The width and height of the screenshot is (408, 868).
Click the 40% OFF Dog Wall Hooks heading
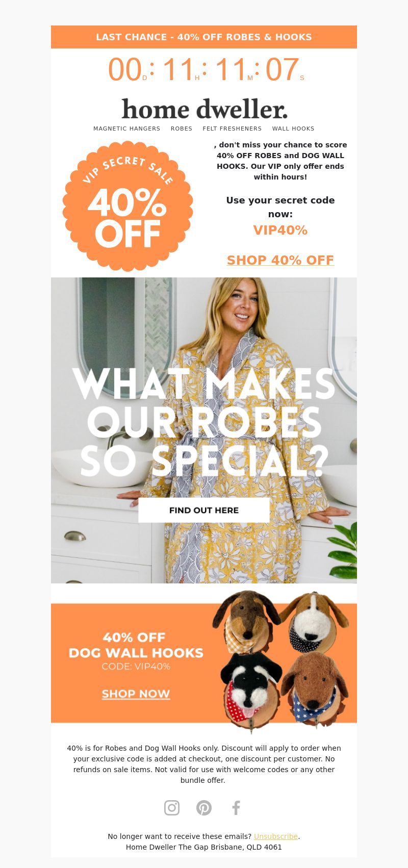point(136,645)
